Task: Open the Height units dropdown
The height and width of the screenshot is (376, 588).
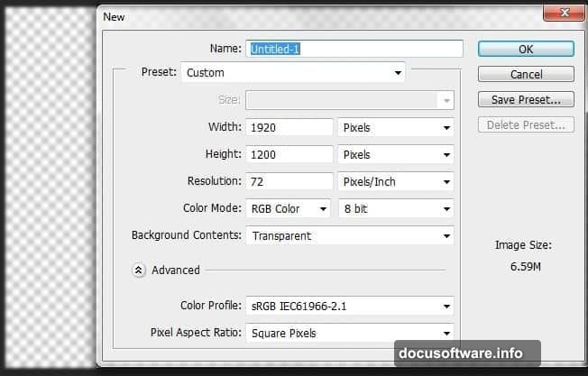Action: (x=395, y=154)
